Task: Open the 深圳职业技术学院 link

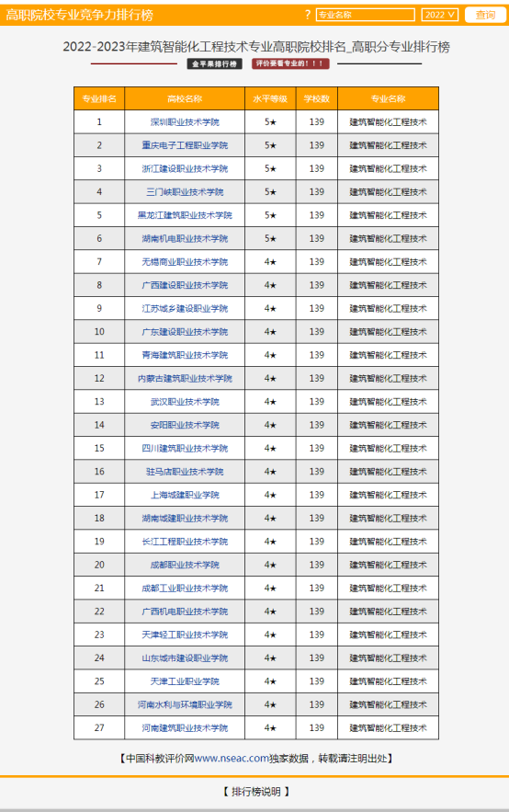Action: pos(185,122)
